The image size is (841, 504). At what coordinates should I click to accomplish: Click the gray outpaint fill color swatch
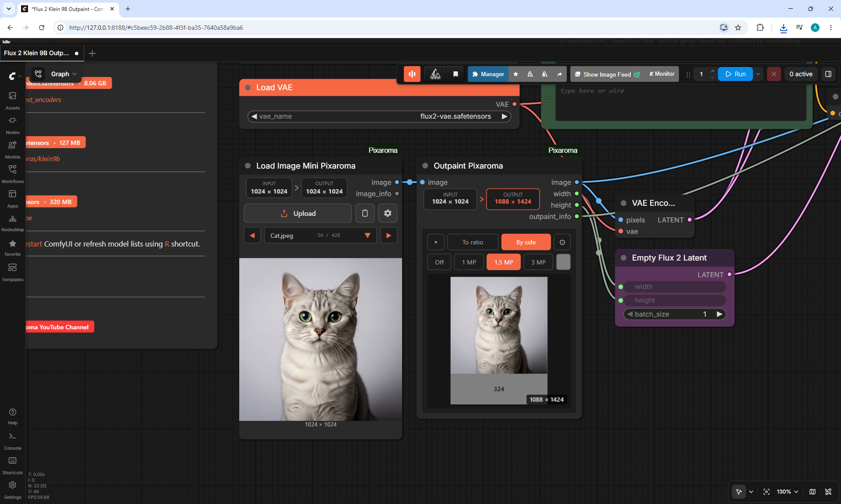563,262
